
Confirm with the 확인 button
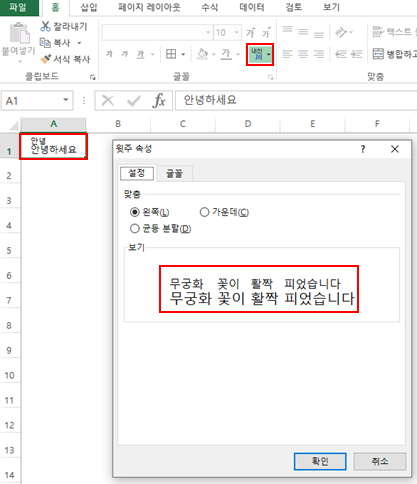click(x=320, y=461)
